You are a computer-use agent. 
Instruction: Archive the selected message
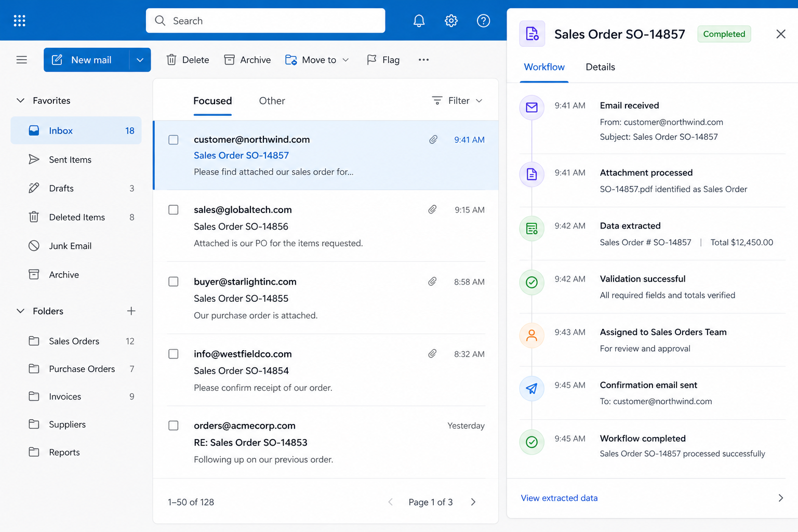tap(247, 60)
